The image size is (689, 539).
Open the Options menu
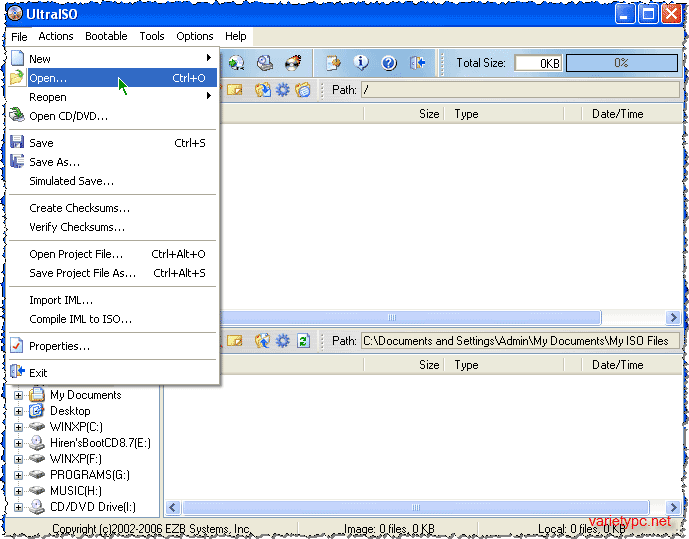195,36
